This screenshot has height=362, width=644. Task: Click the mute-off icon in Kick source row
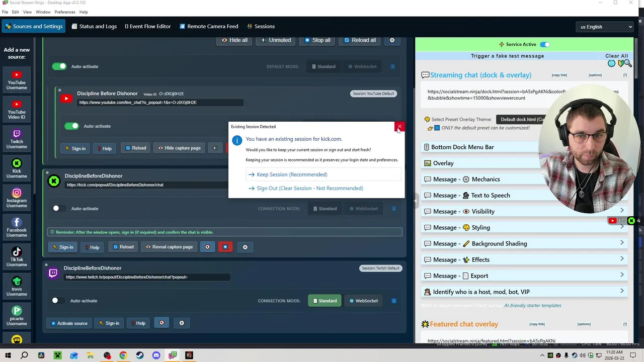207,247
